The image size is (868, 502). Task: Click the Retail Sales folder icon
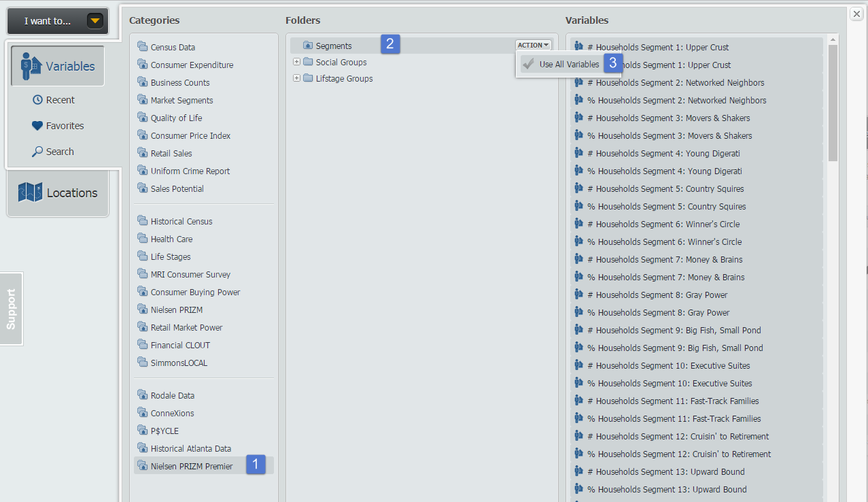pyautogui.click(x=142, y=152)
